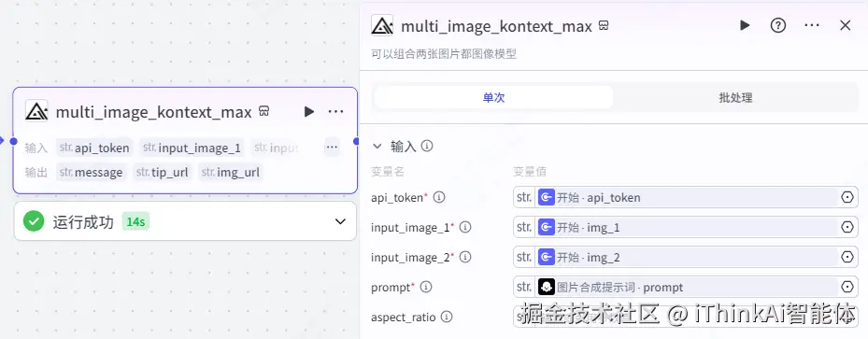The width and height of the screenshot is (868, 339).
Task: Click the str. type label in input_image_1 row
Action: click(x=523, y=227)
